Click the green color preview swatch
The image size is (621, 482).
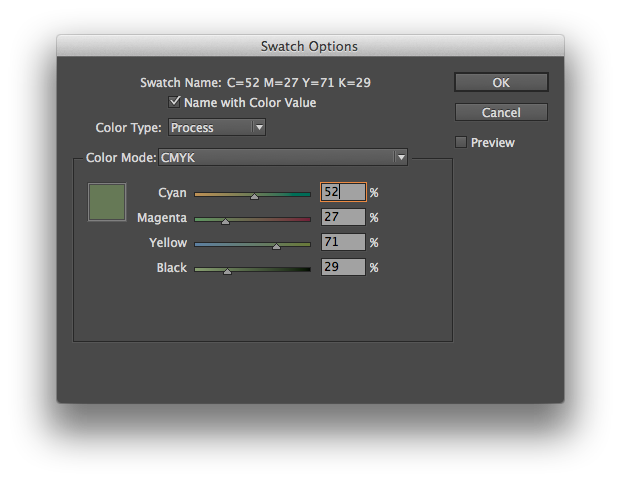[x=107, y=202]
